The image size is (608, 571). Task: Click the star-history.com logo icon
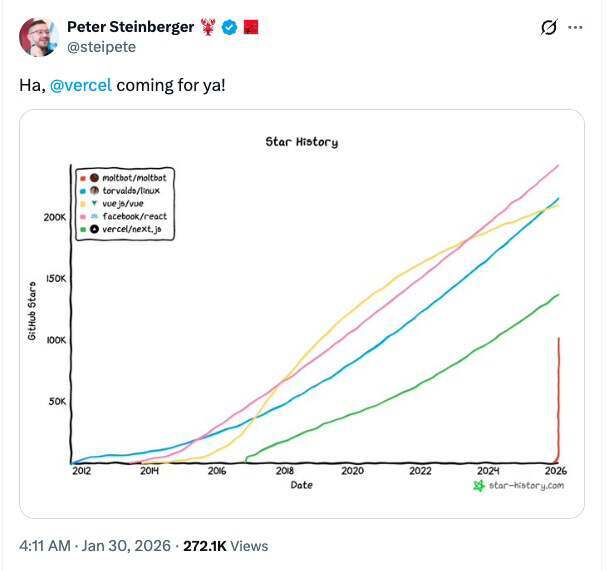tap(480, 485)
